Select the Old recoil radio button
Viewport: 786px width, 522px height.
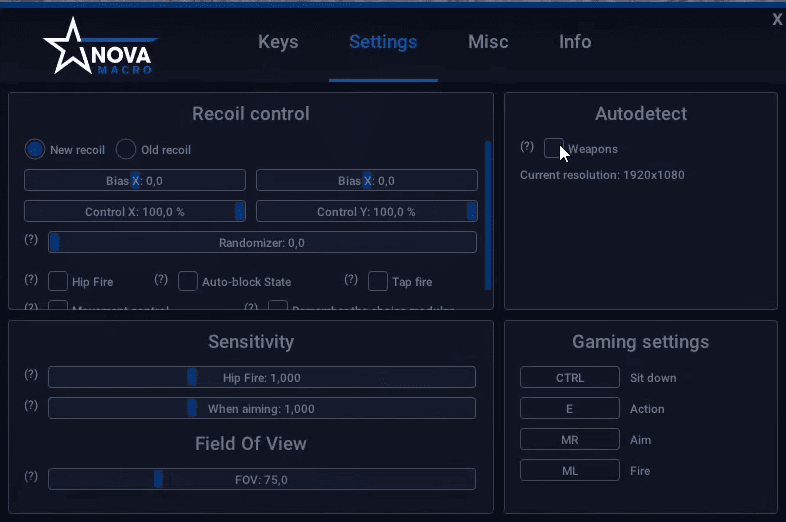[x=126, y=150]
